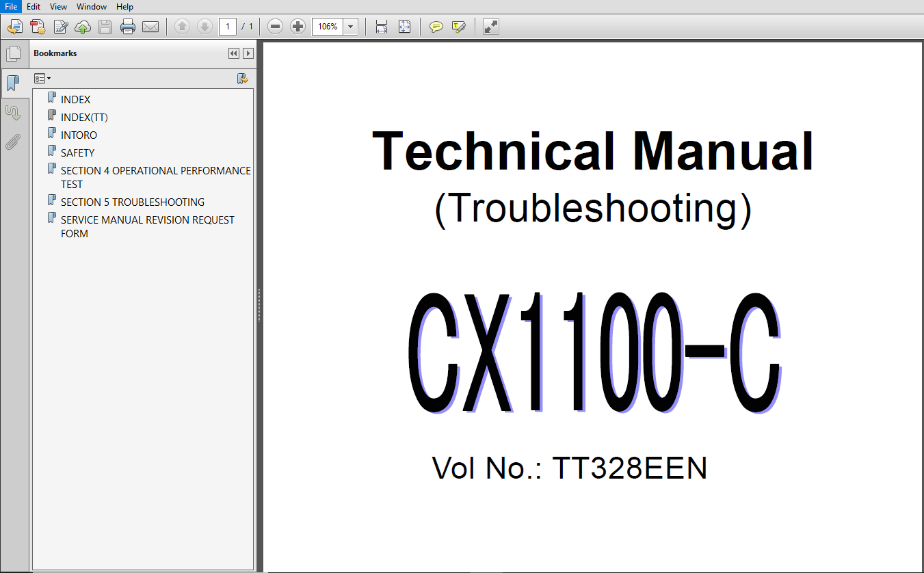Click the fit width scrolling icon
Image resolution: width=924 pixels, height=573 pixels.
pyautogui.click(x=382, y=27)
